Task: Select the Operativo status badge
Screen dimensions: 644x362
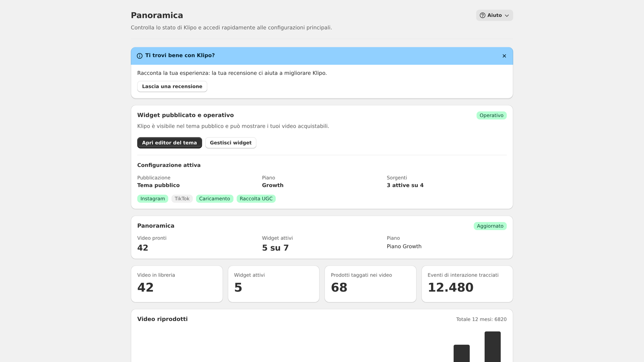Action: (491, 115)
